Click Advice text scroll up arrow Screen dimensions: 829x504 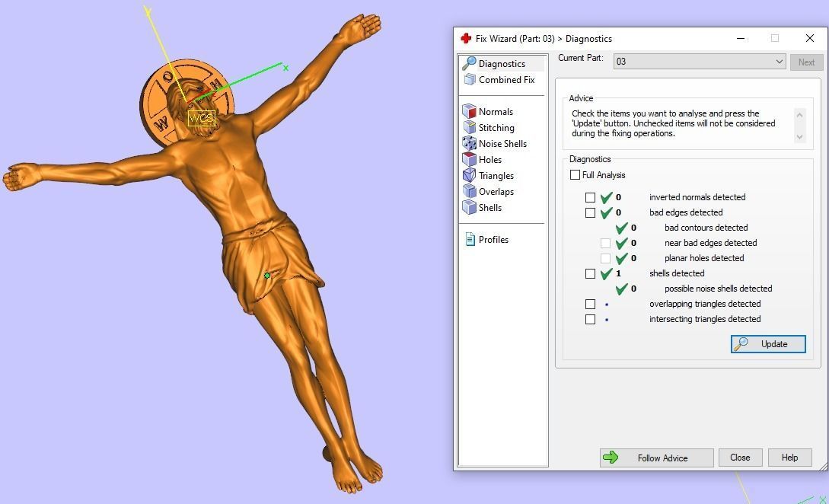point(799,115)
